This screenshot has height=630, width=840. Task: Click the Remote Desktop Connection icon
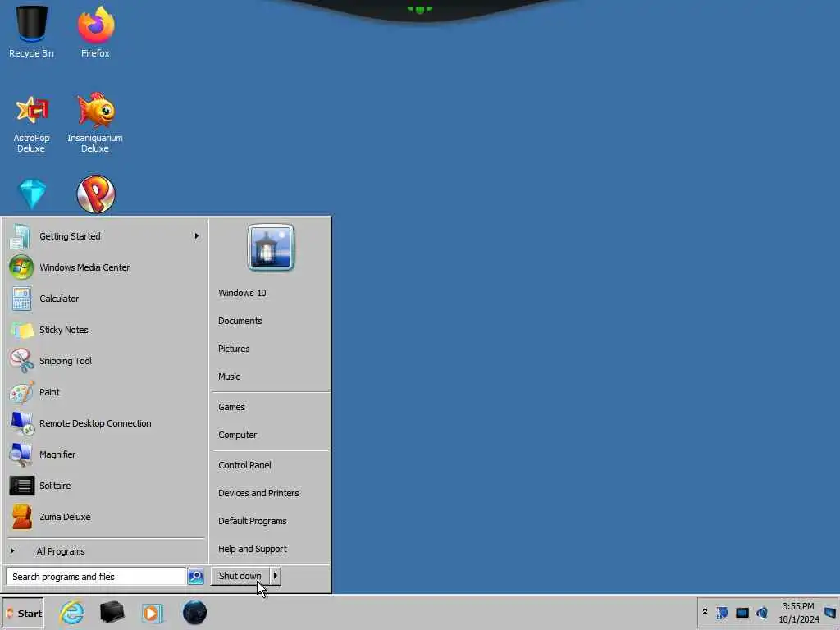tap(21, 423)
